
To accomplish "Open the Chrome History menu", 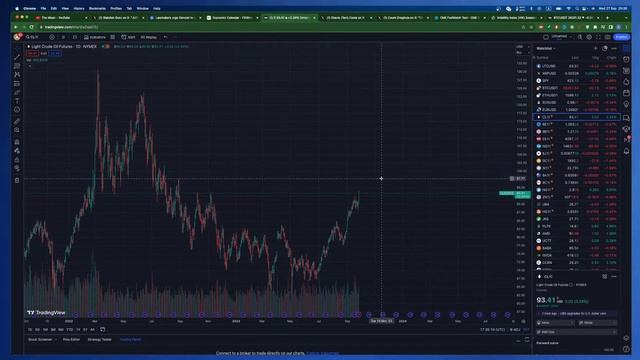I will coord(79,8).
